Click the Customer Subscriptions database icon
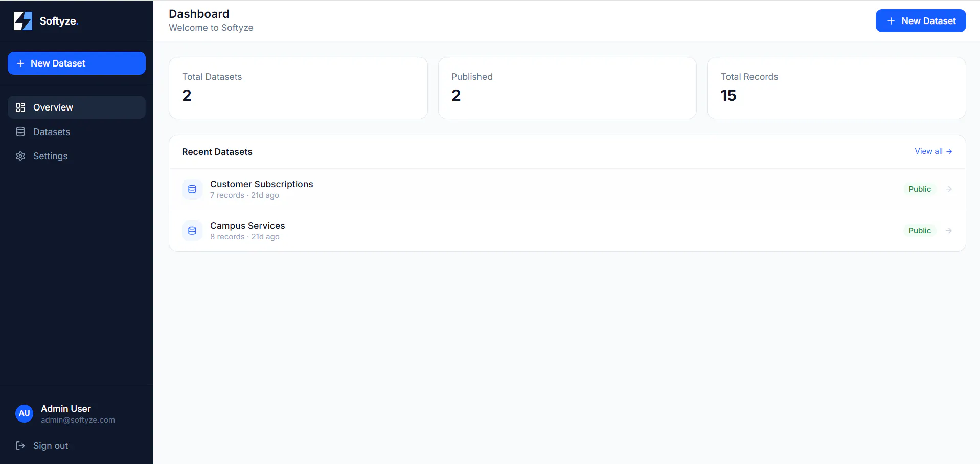This screenshot has height=464, width=980. click(192, 189)
